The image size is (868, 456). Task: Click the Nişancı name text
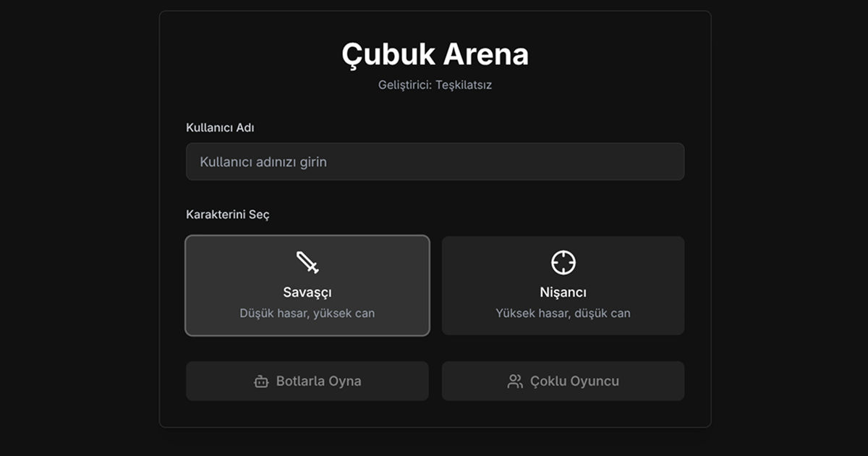(x=563, y=292)
